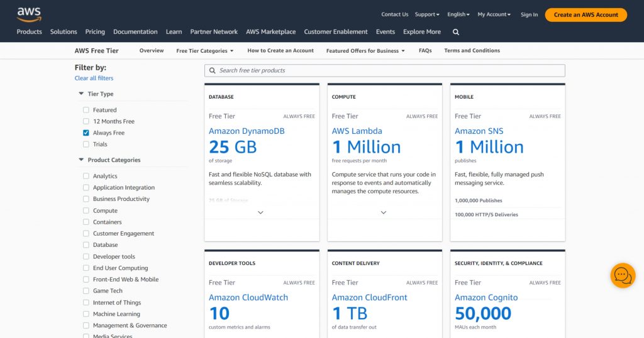The height and width of the screenshot is (338, 644).
Task: Open the Amazon Cognito link
Action: [486, 297]
